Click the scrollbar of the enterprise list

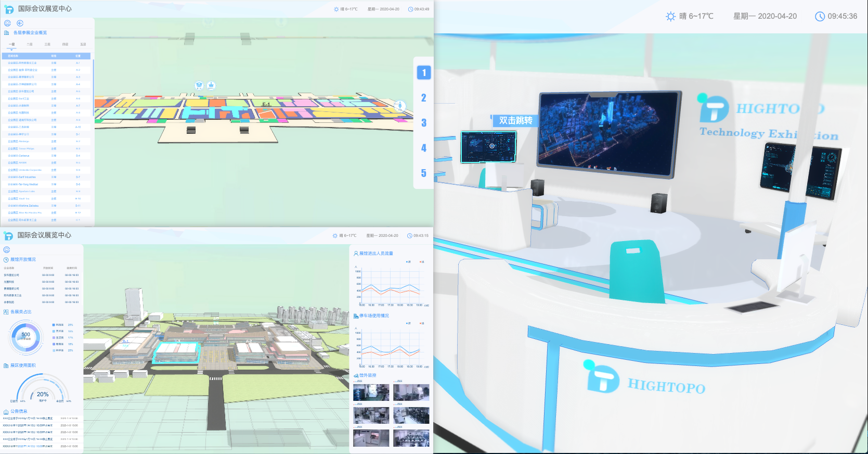[94, 87]
